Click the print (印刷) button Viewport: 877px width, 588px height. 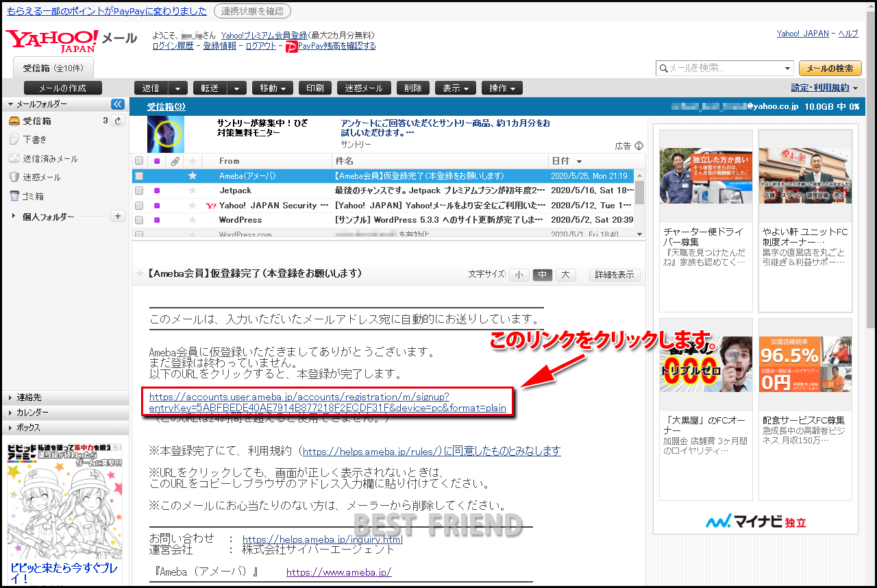tap(315, 88)
